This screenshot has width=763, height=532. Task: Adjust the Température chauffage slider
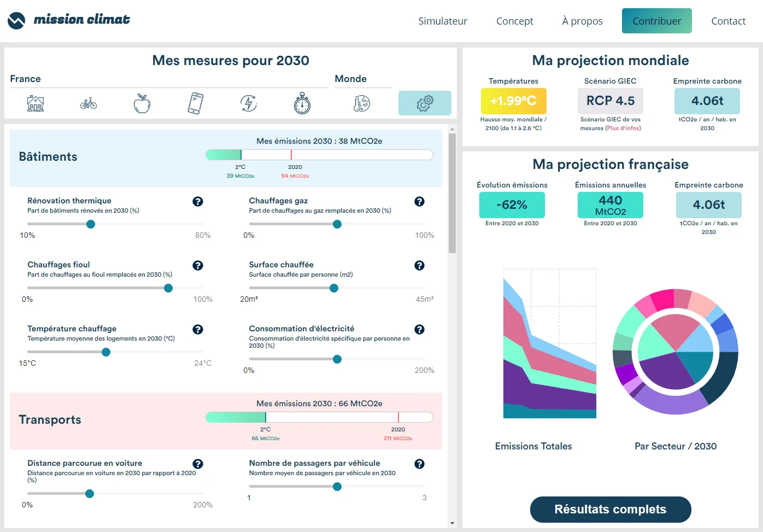pos(106,352)
